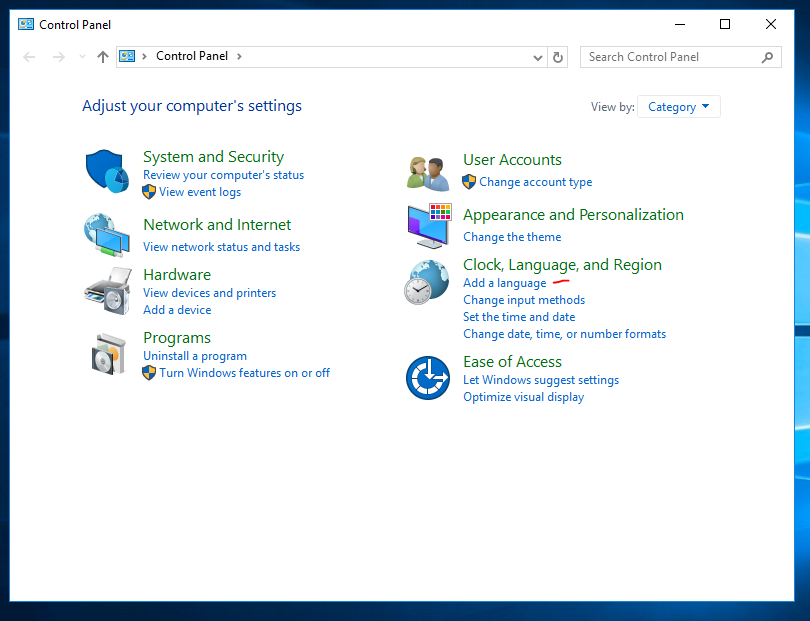Click the Add a device link
The height and width of the screenshot is (621, 810).
pos(177,310)
